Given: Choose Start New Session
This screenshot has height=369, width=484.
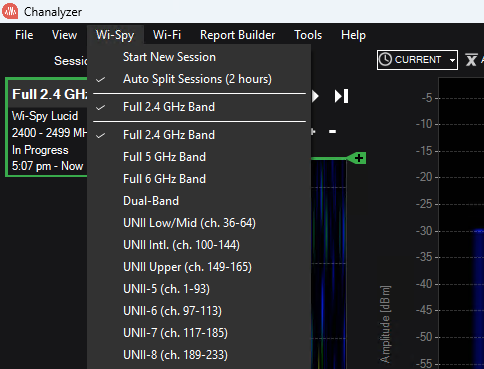Looking at the screenshot, I should (199, 57).
